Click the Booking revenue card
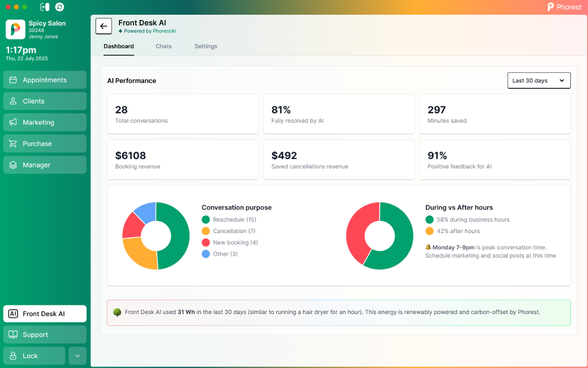The height and width of the screenshot is (368, 588). 183,159
